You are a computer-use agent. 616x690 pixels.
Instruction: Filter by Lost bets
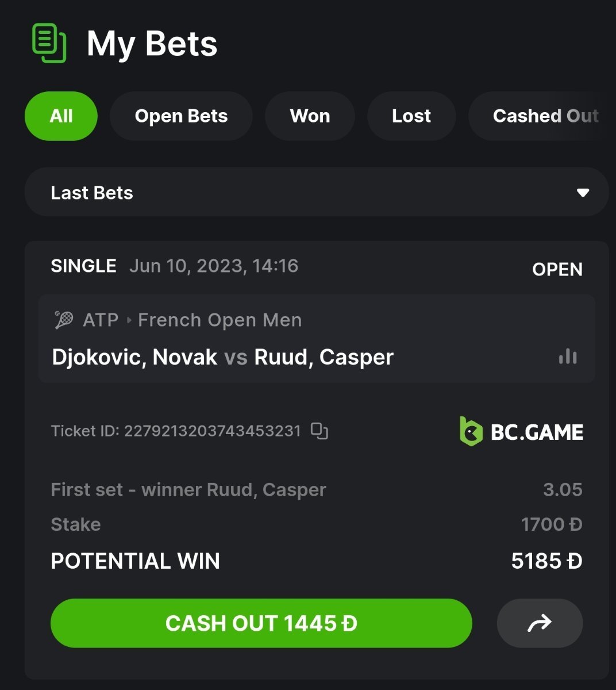click(x=411, y=116)
